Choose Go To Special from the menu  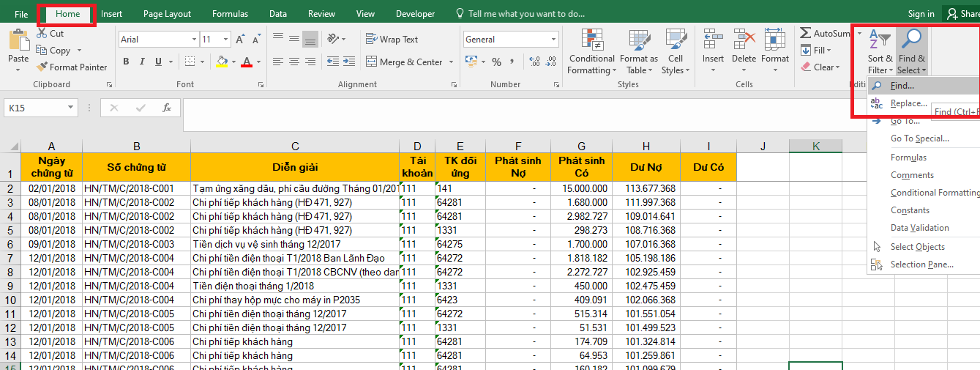919,138
